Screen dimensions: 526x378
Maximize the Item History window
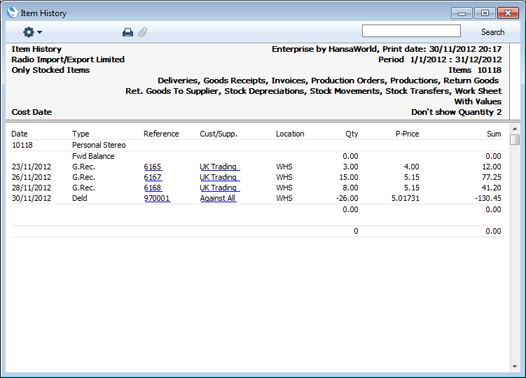coord(485,13)
